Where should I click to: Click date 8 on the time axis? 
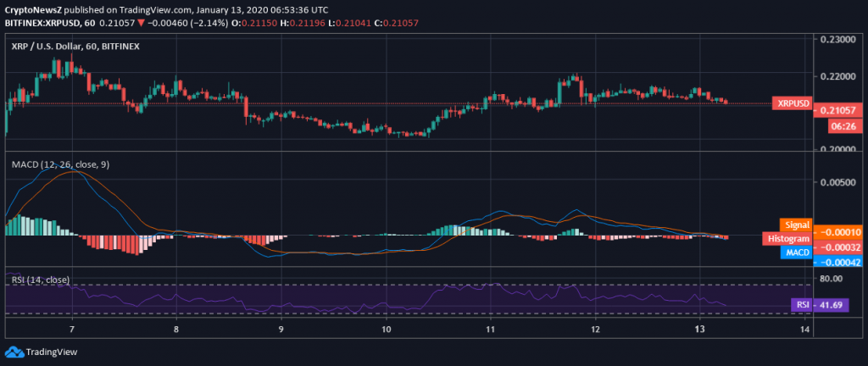176,330
